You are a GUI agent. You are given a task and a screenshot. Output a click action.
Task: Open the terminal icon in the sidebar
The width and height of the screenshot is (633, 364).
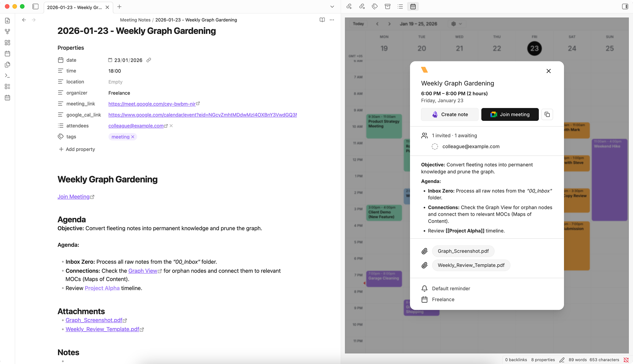pos(7,75)
